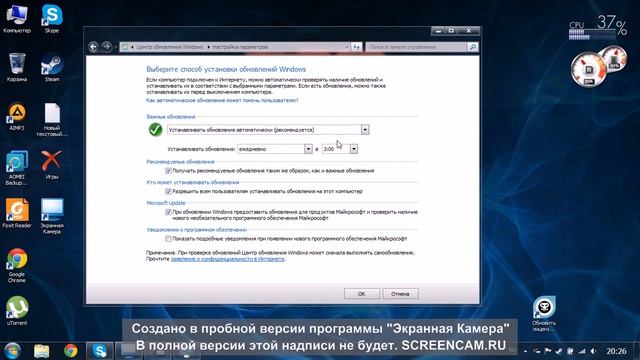640x360 pixels.
Task: Select the Обновить лицензию desktop icon
Action: (x=544, y=313)
